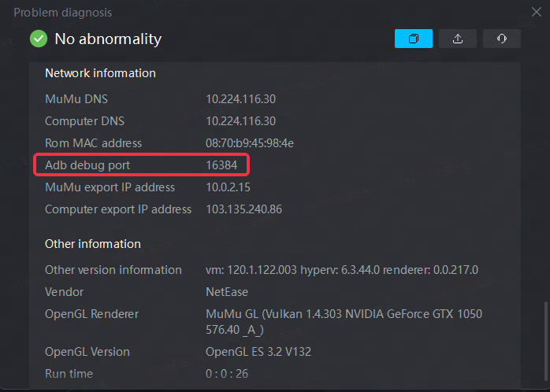
Task: Click the Computer DNS label
Action: click(84, 121)
